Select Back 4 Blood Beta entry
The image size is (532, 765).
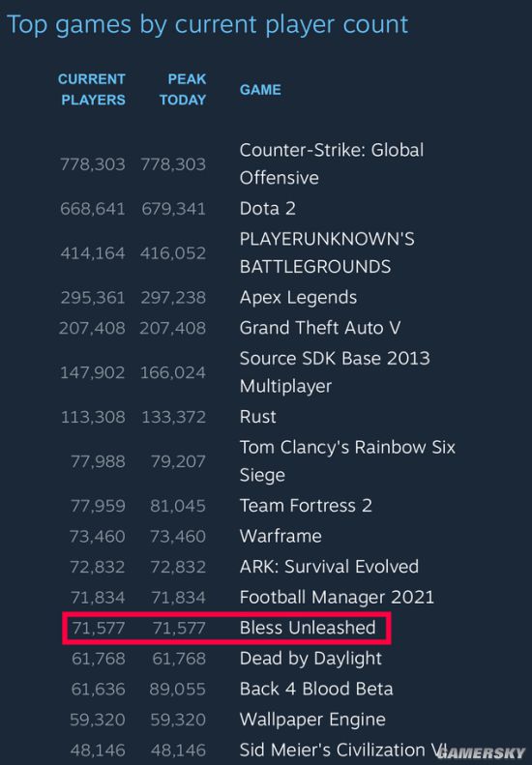pos(316,689)
